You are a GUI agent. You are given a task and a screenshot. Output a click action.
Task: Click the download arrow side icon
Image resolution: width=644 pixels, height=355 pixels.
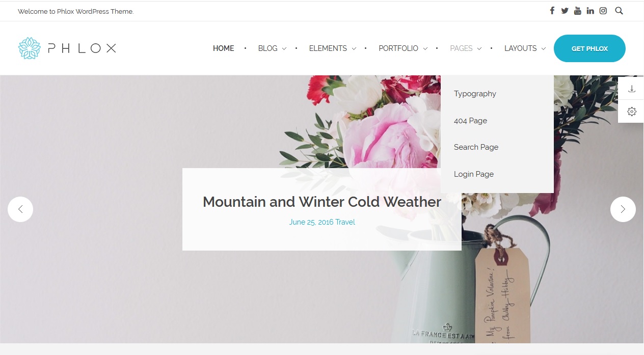(x=632, y=89)
